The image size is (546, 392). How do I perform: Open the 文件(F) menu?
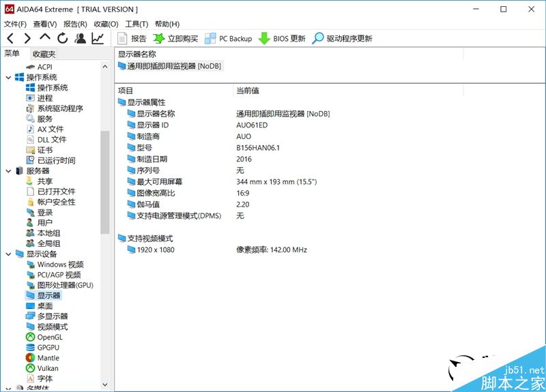pos(15,24)
